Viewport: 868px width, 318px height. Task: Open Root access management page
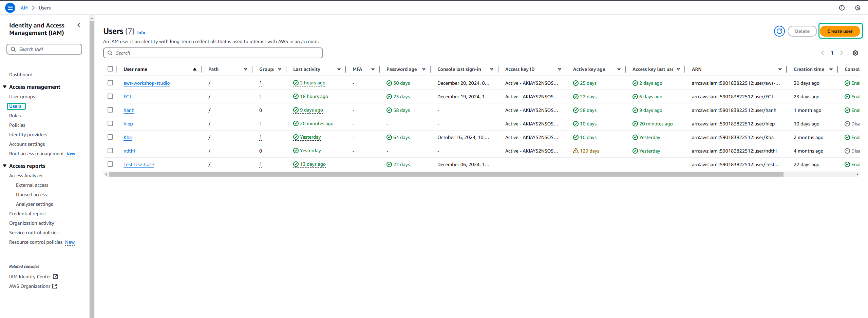tap(36, 154)
